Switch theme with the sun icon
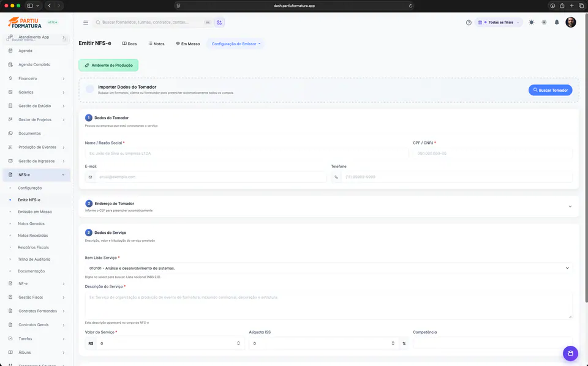The width and height of the screenshot is (588, 366). pos(532,23)
